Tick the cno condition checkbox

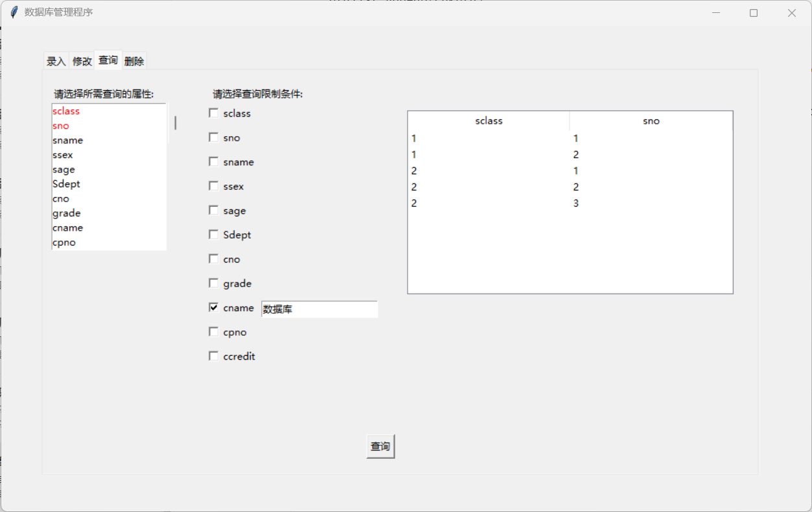coord(213,259)
